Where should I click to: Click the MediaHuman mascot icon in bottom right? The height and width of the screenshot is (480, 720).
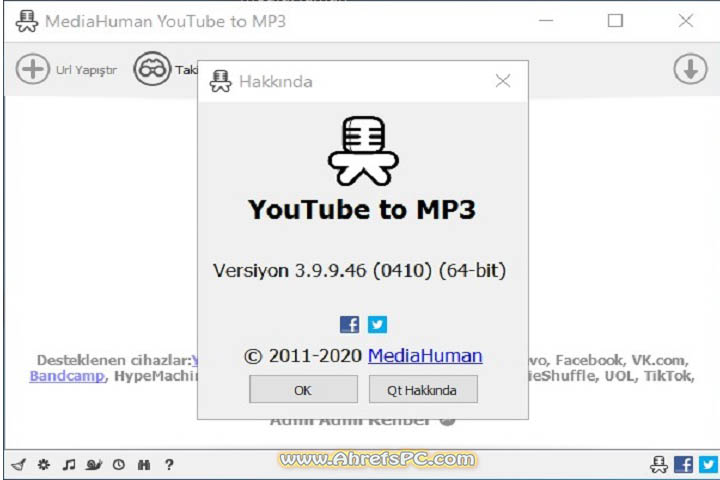[x=659, y=464]
